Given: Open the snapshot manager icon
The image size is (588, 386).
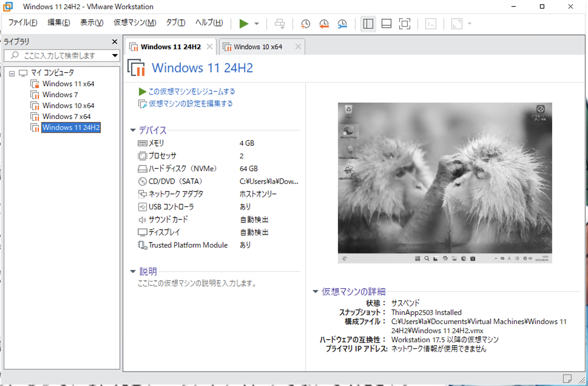Looking at the screenshot, I should click(342, 24).
